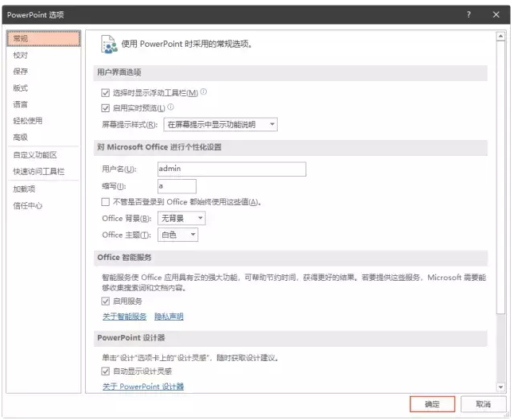
Task: Expand Office 背景 dropdown
Action: pyautogui.click(x=181, y=218)
